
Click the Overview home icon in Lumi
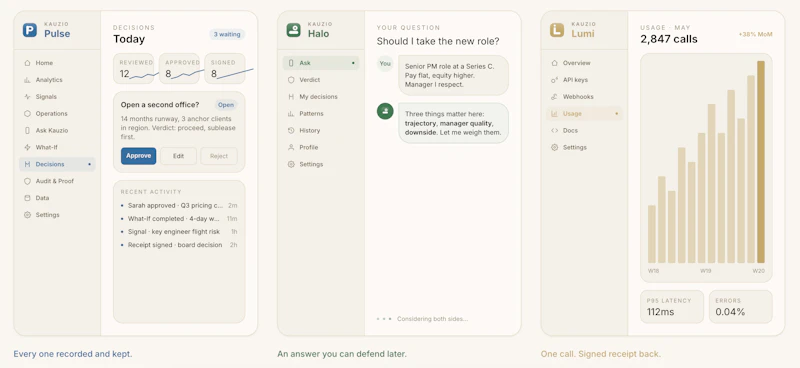pyautogui.click(x=554, y=63)
